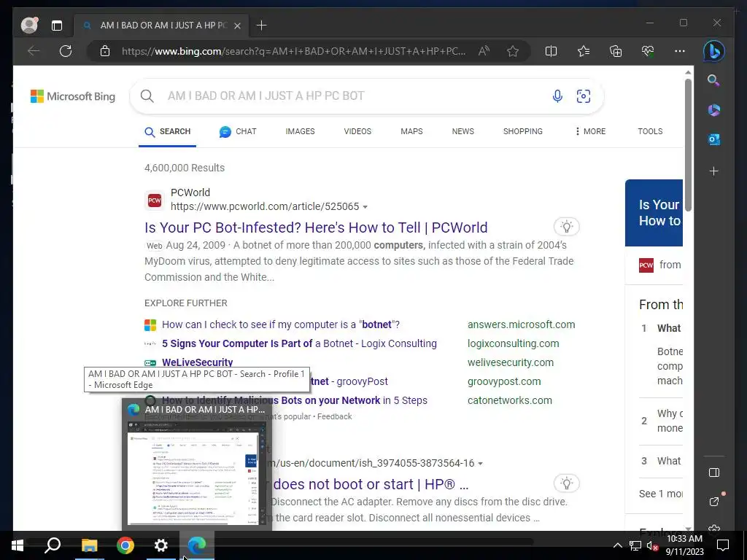Open the Edge profile avatar
747x560 pixels.
click(x=29, y=26)
